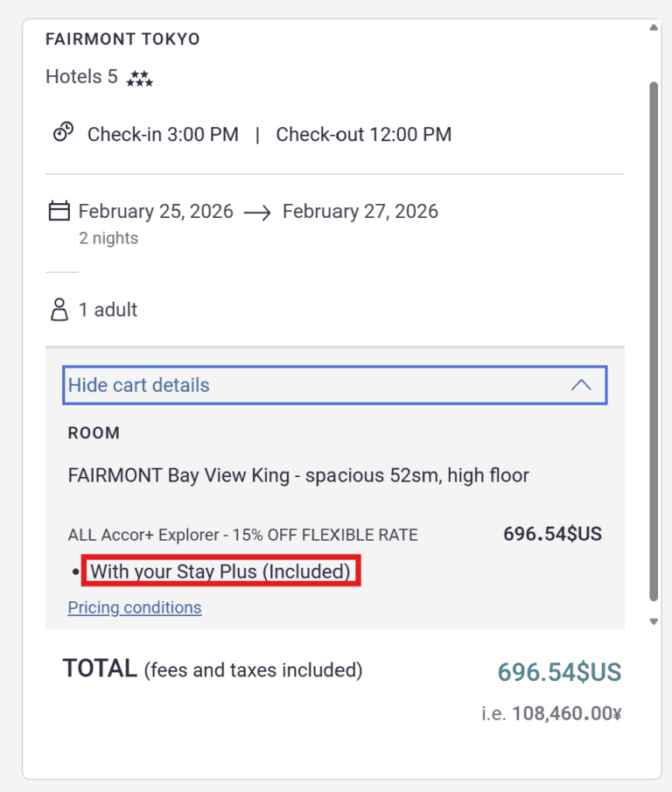Viewport: 672px width, 792px height.
Task: Open the Pricing conditions link
Action: pyautogui.click(x=134, y=607)
